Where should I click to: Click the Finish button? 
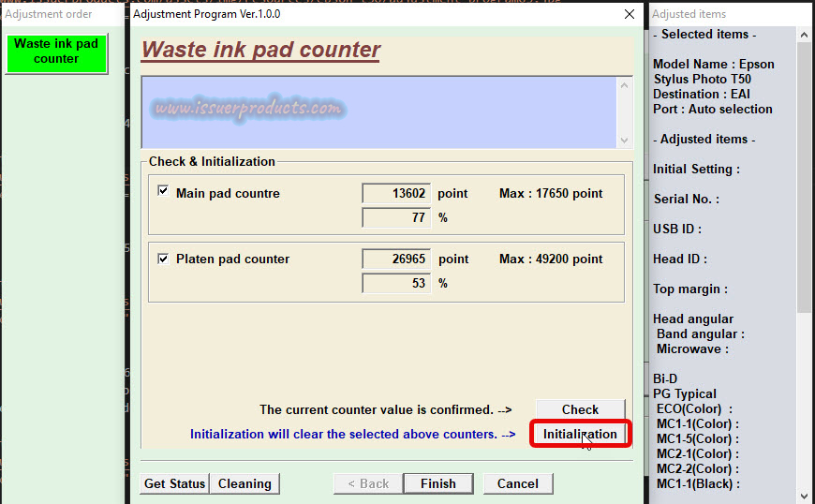click(x=438, y=483)
